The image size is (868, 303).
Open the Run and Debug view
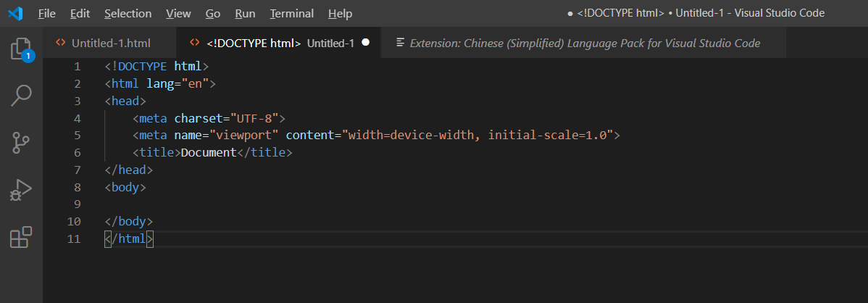[x=21, y=190]
